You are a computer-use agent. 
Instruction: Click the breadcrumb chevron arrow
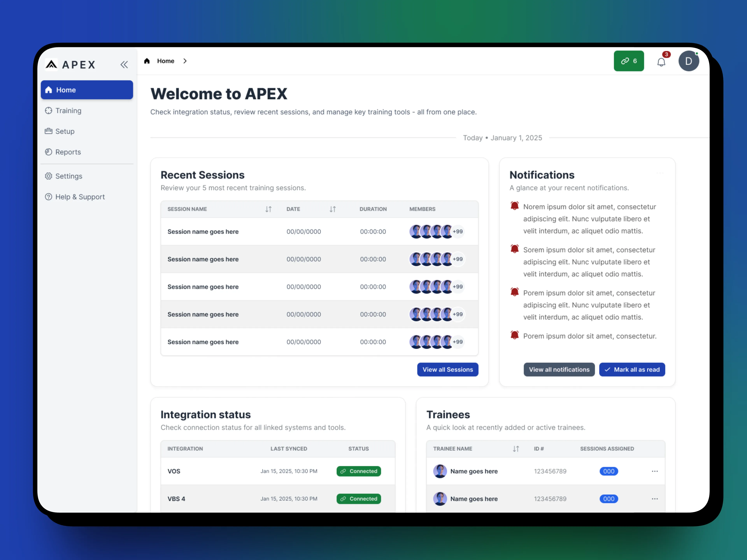[185, 61]
